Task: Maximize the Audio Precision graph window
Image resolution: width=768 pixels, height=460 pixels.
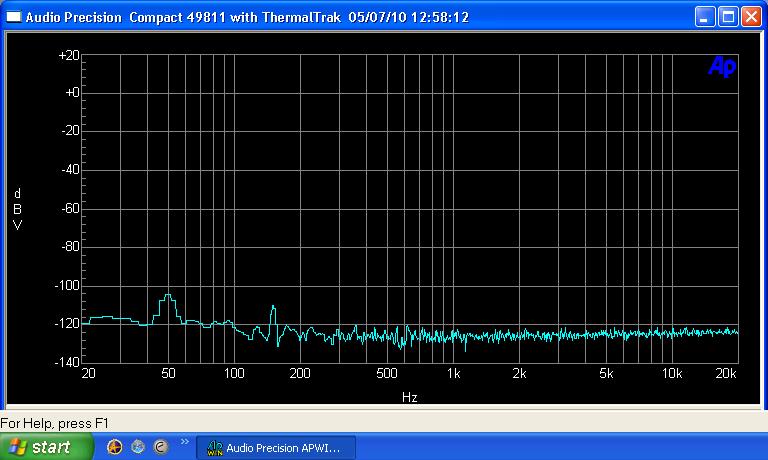Action: coord(728,17)
